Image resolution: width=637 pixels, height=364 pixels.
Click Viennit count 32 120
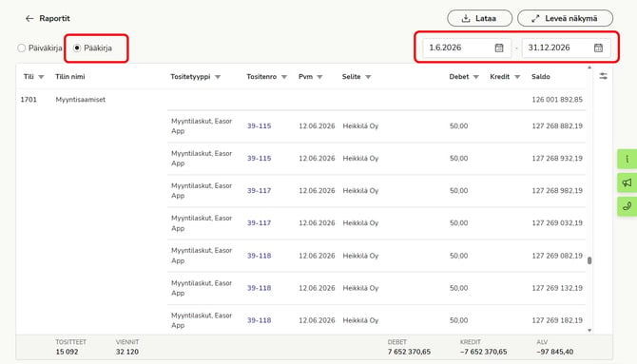[x=127, y=352]
